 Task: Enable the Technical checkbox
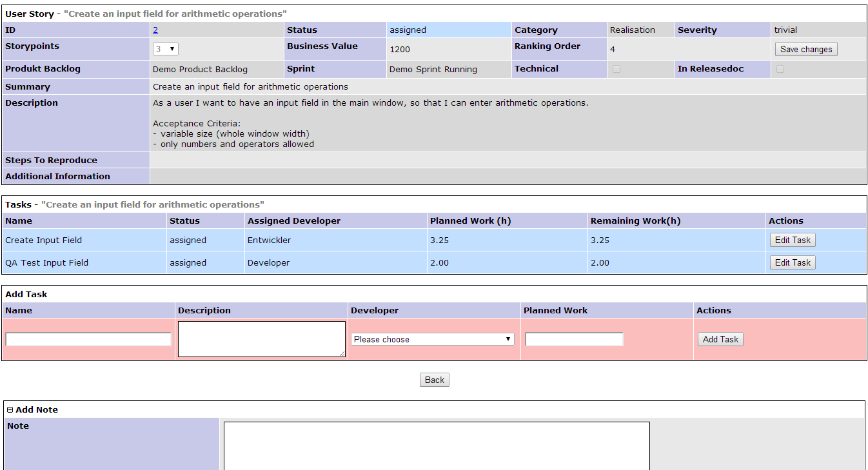[616, 68]
